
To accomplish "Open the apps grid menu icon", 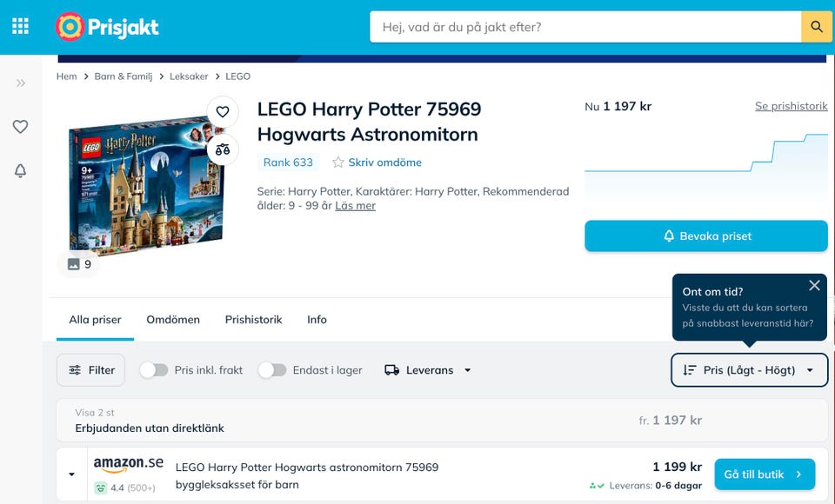I will click(x=21, y=27).
